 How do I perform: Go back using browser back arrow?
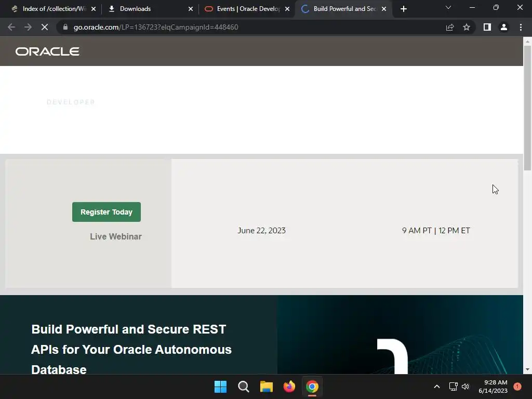(11, 27)
